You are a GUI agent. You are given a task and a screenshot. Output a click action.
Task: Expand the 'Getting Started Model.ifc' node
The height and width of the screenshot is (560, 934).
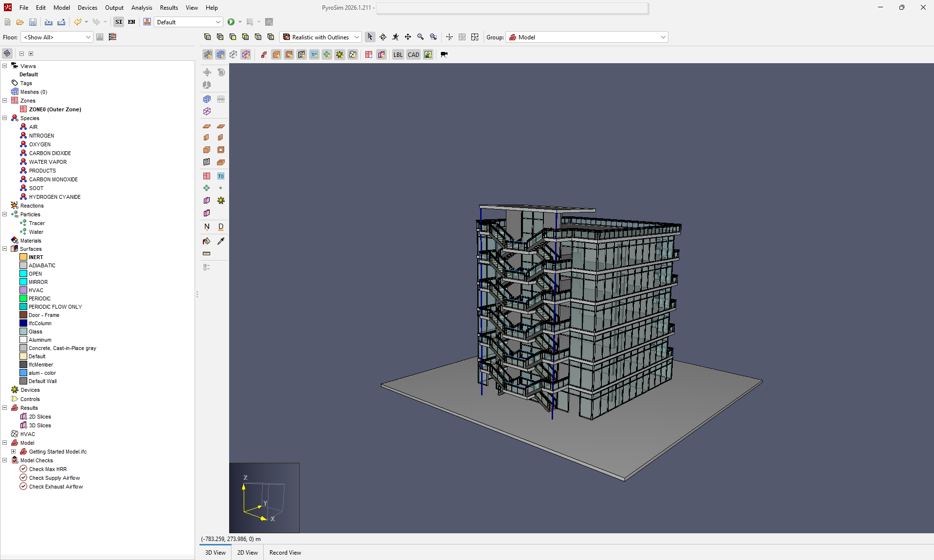[x=14, y=452]
